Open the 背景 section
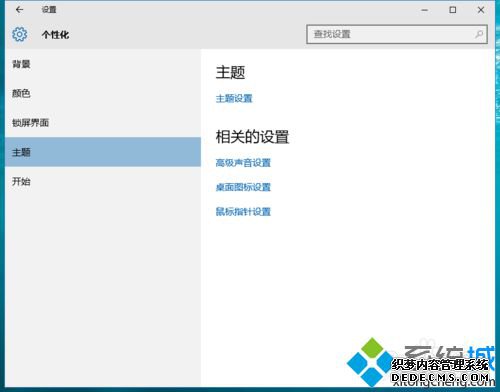 103,64
